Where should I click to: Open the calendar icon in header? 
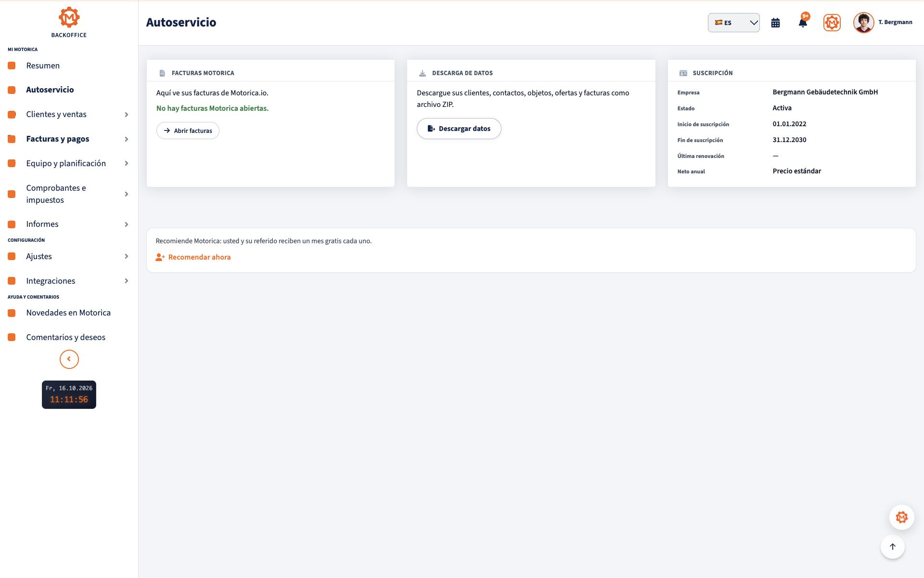775,23
